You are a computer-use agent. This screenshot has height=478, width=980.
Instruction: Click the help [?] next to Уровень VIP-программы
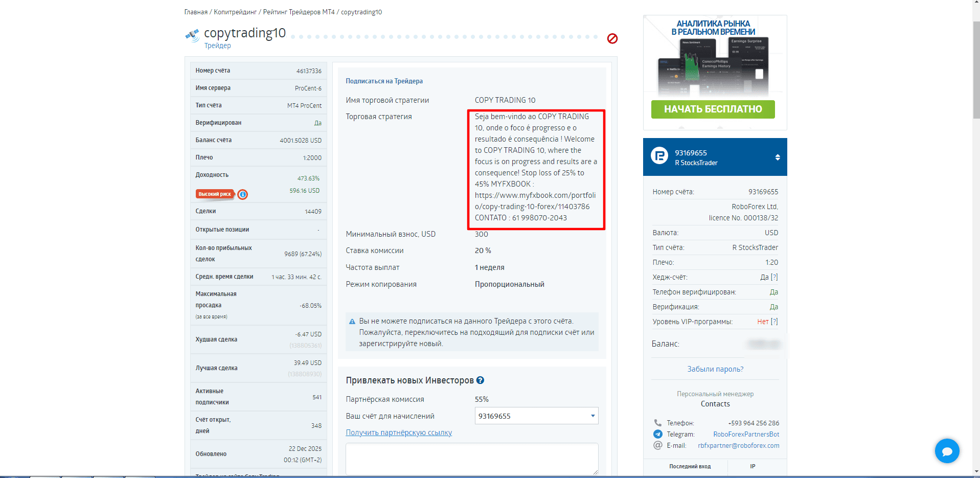tap(774, 322)
